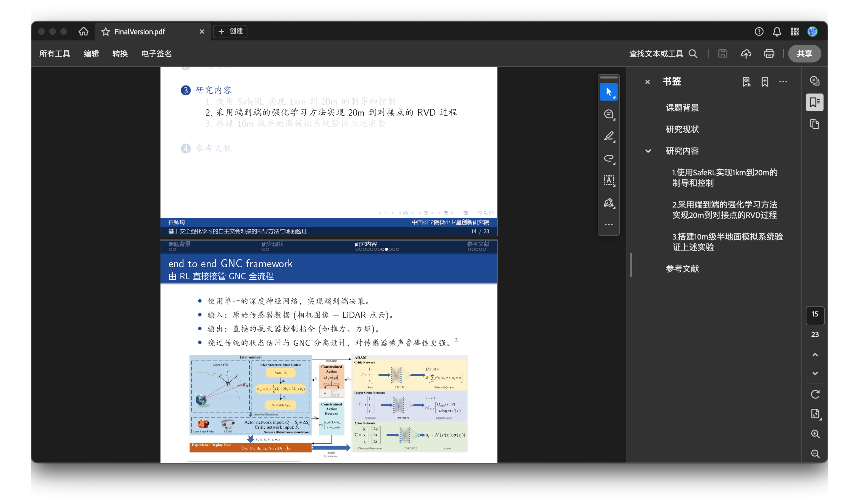The height and width of the screenshot is (504, 859).
Task: Toggle the comments panel in right rail
Action: (x=814, y=81)
